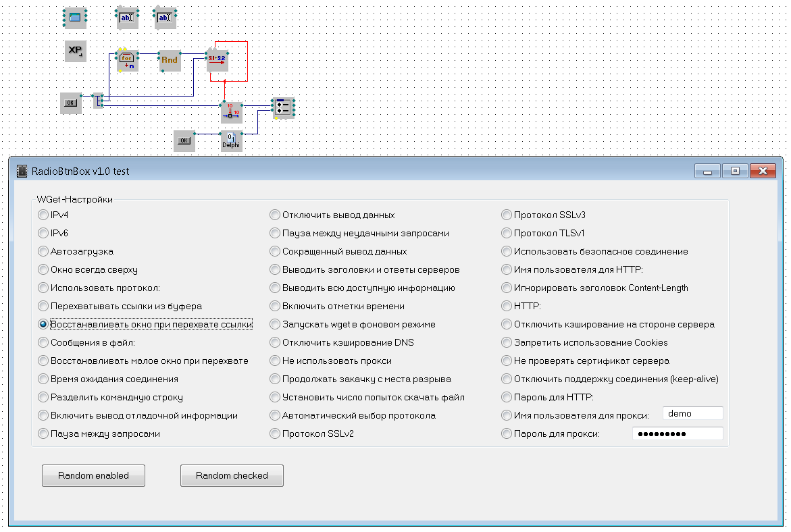Image resolution: width=791 pixels, height=532 pixels.
Task: Select the Rnd random component
Action: [170, 61]
